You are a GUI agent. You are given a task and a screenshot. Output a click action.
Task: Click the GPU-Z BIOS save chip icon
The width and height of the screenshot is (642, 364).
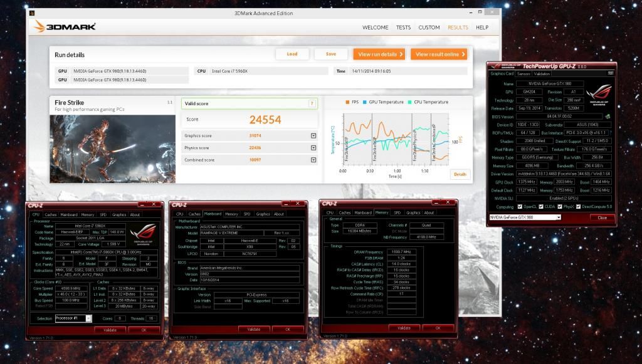coord(608,117)
